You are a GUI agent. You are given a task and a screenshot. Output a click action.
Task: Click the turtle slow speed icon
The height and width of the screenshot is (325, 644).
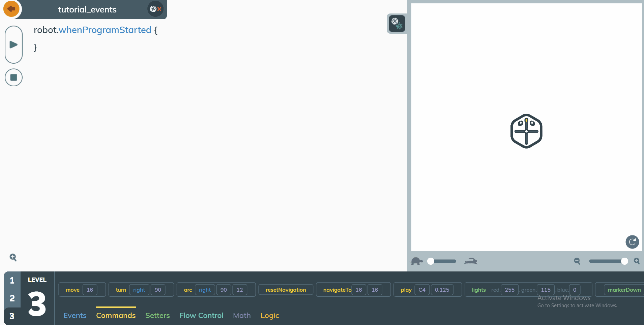[416, 261]
